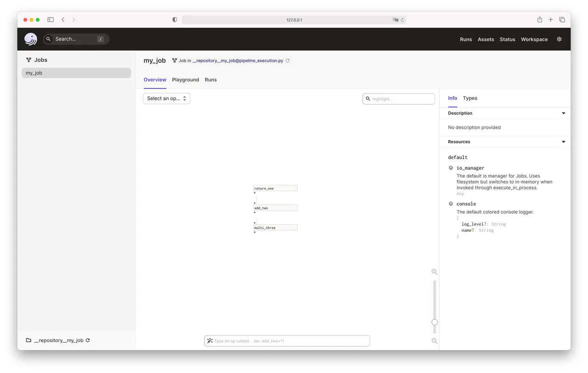Click the op subset input field
Image resolution: width=588 pixels, height=373 pixels.
287,341
